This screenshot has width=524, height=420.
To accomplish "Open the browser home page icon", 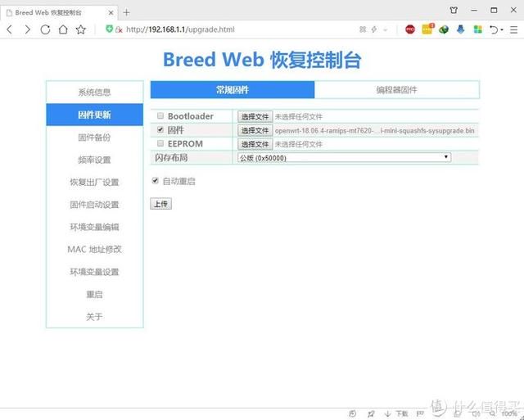I will coord(63,29).
